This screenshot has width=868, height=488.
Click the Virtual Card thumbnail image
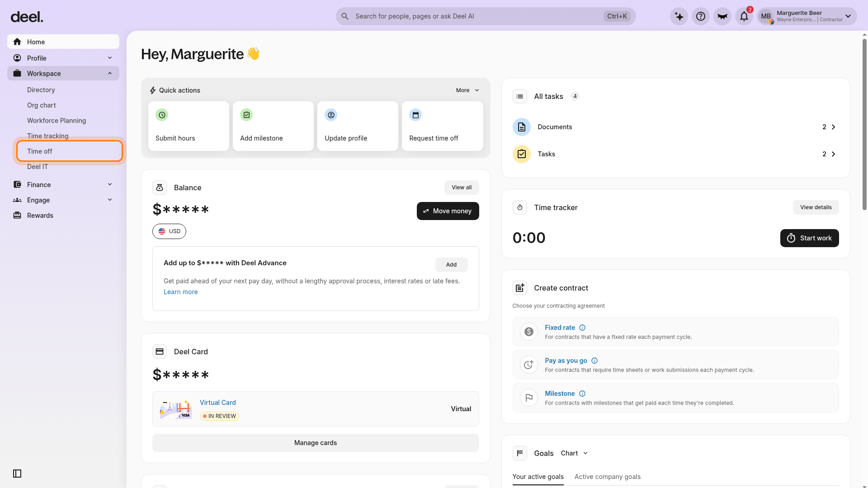tap(176, 409)
